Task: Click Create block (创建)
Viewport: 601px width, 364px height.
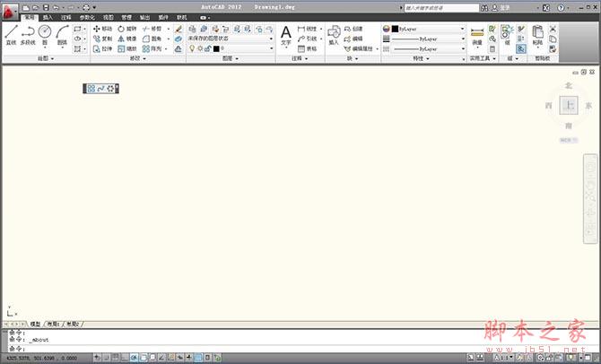Action: click(x=353, y=29)
